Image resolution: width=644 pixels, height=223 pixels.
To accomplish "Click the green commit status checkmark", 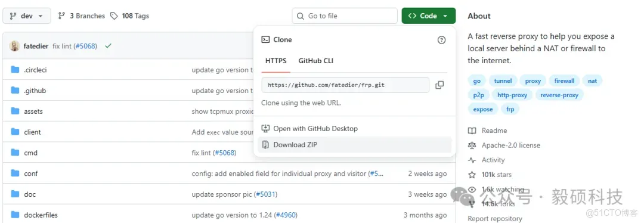I will [108, 46].
